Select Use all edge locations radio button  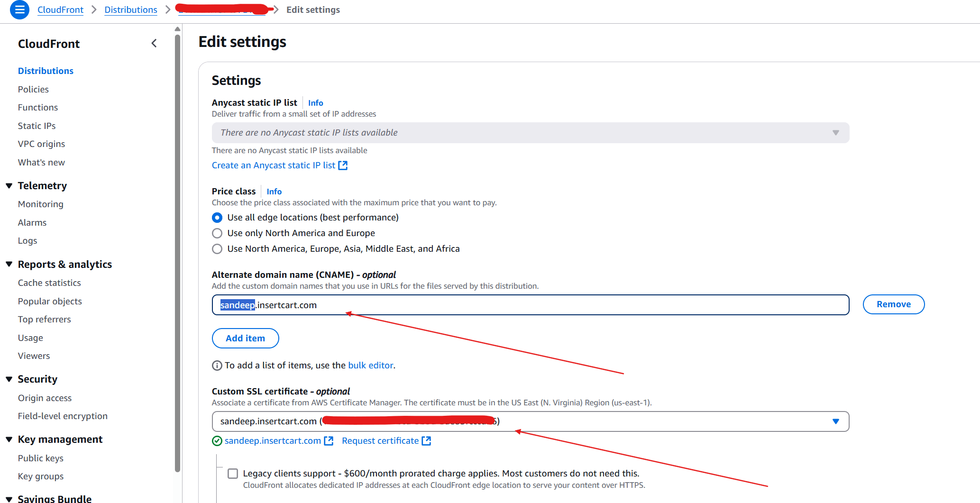pyautogui.click(x=217, y=218)
